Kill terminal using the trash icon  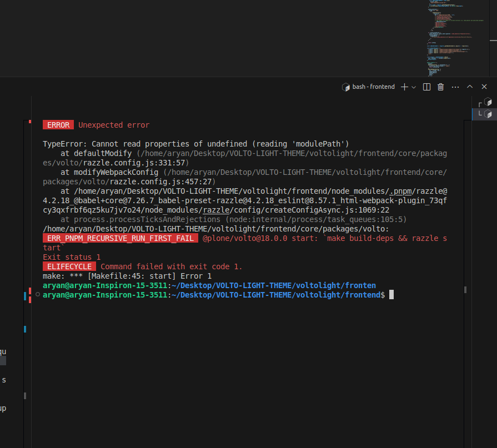[440, 87]
